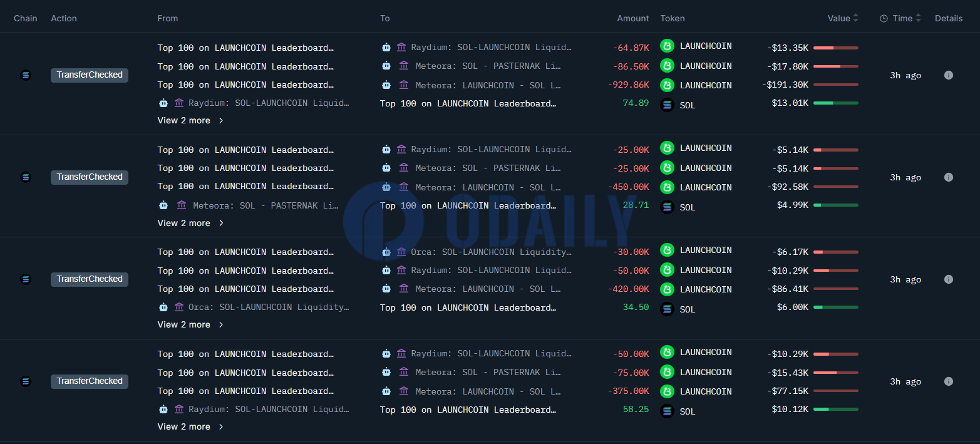980x444 pixels.
Task: Open Meteora SOL - PASTERNAK source link
Action: point(266,205)
